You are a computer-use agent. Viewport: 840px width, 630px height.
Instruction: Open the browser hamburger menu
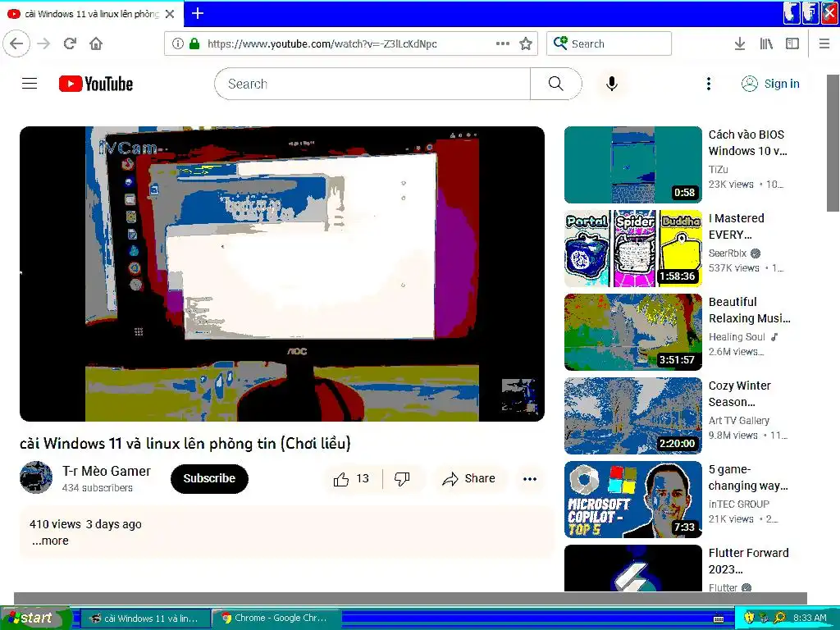coord(824,43)
